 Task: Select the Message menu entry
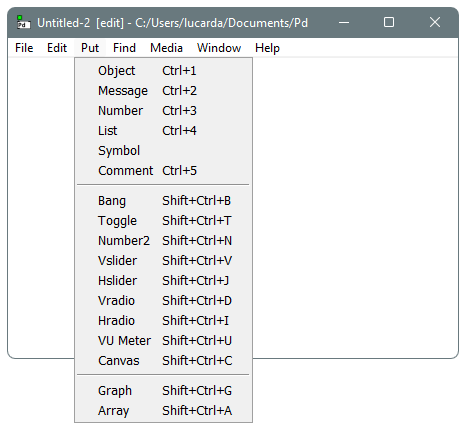click(x=163, y=91)
